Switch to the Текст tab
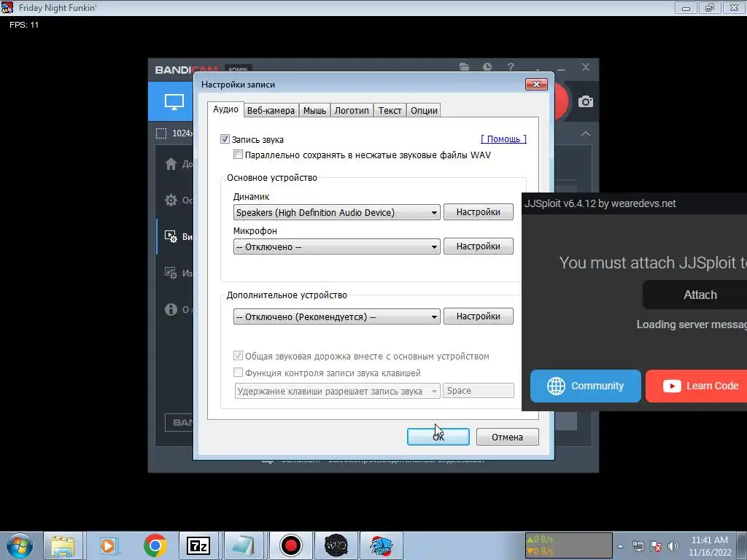 390,111
